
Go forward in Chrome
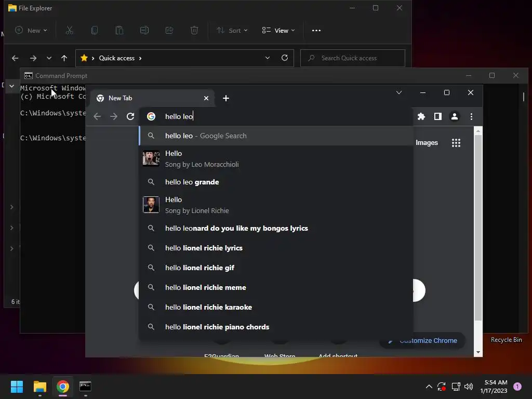pyautogui.click(x=114, y=117)
